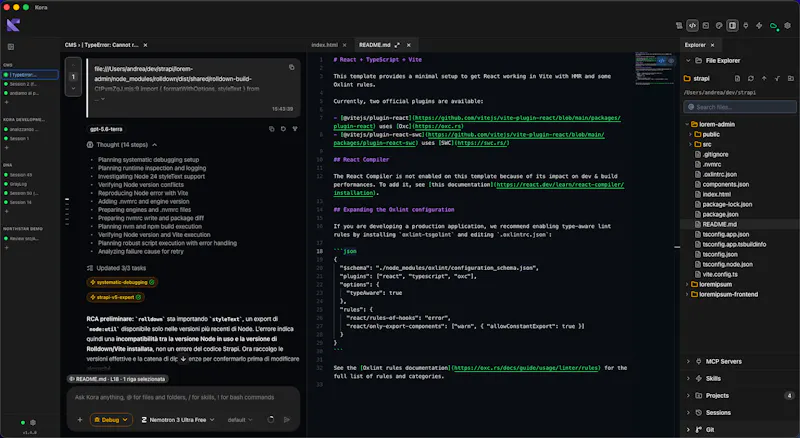Select the Explorer panel tab

[695, 45]
